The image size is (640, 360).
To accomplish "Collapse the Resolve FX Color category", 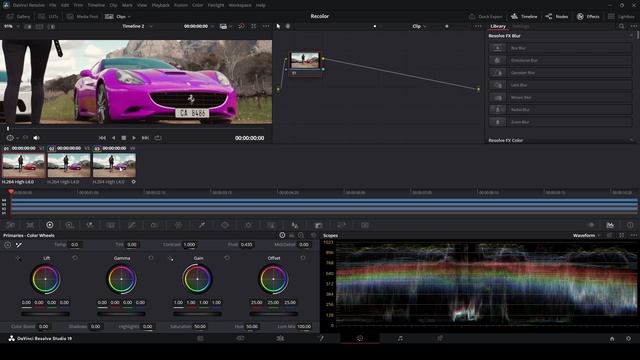I will click(x=631, y=140).
